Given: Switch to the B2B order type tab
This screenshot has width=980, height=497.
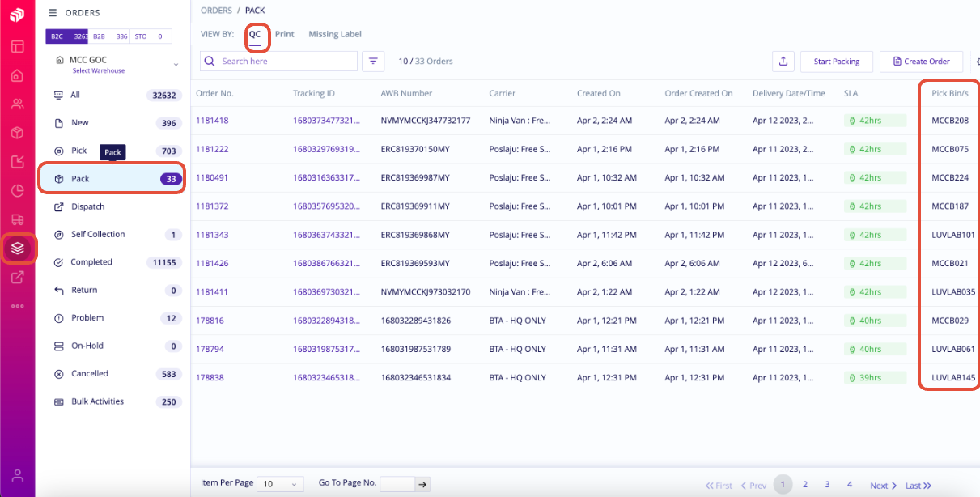Looking at the screenshot, I should [x=111, y=36].
